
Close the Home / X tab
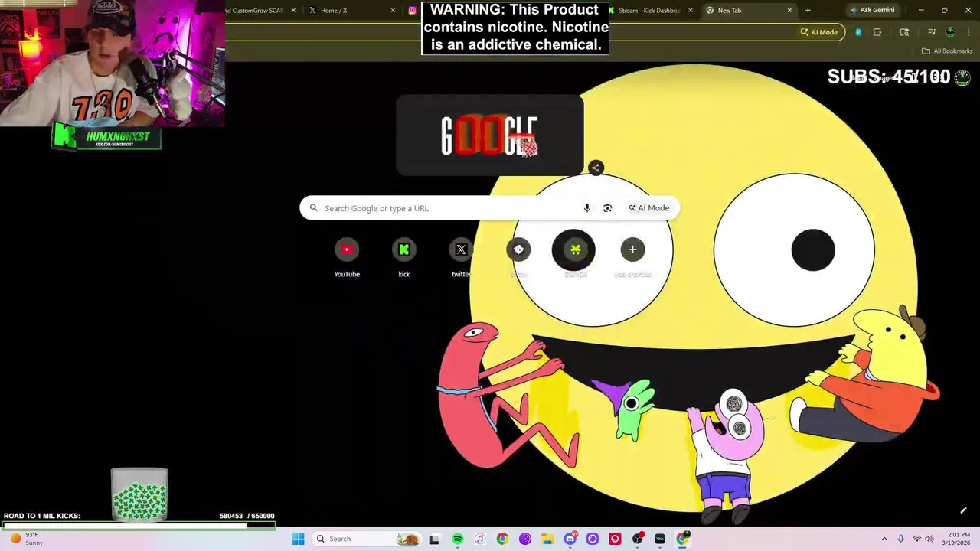click(x=393, y=11)
